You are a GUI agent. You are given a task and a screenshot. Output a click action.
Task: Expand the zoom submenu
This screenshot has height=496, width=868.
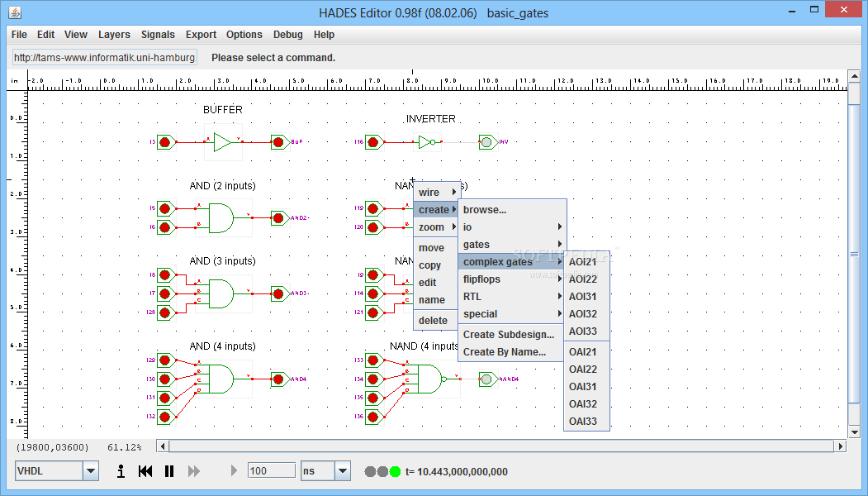pos(438,227)
